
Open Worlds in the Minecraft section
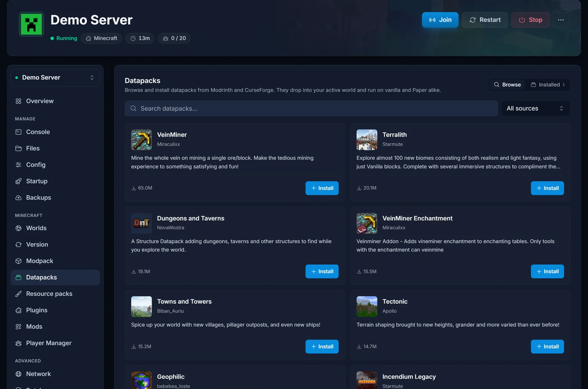[x=55, y=228]
